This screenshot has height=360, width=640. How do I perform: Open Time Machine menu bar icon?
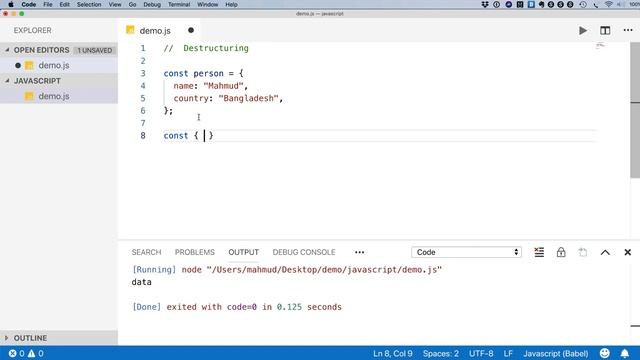(x=583, y=4)
